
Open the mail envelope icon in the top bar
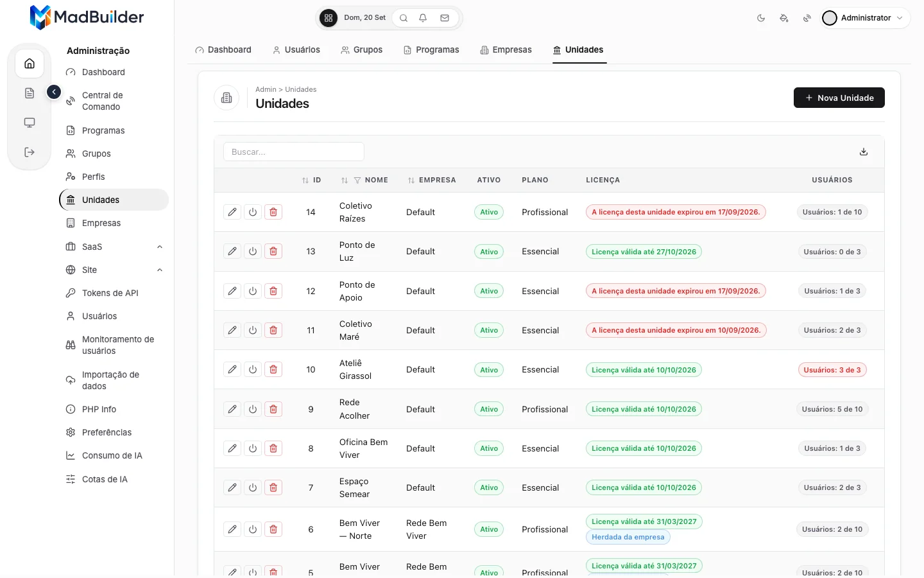pyautogui.click(x=445, y=18)
